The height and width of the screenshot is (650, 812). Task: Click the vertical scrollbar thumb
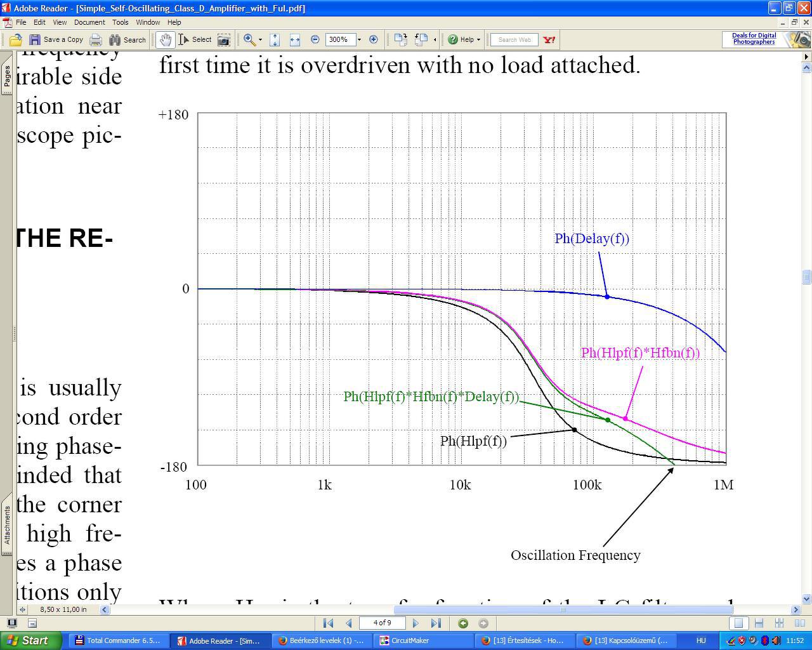click(x=806, y=277)
